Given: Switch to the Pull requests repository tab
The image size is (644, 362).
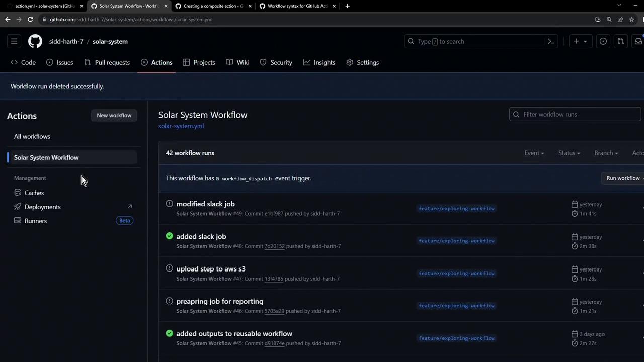Looking at the screenshot, I should click(x=107, y=62).
